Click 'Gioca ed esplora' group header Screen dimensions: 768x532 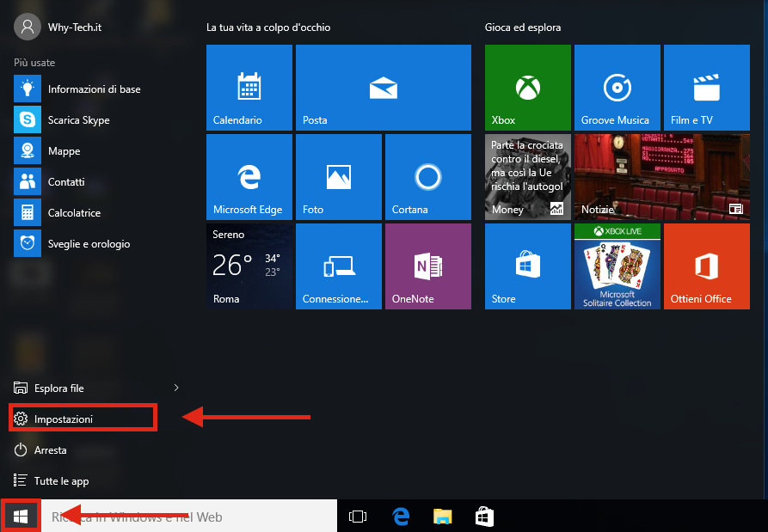pos(523,28)
